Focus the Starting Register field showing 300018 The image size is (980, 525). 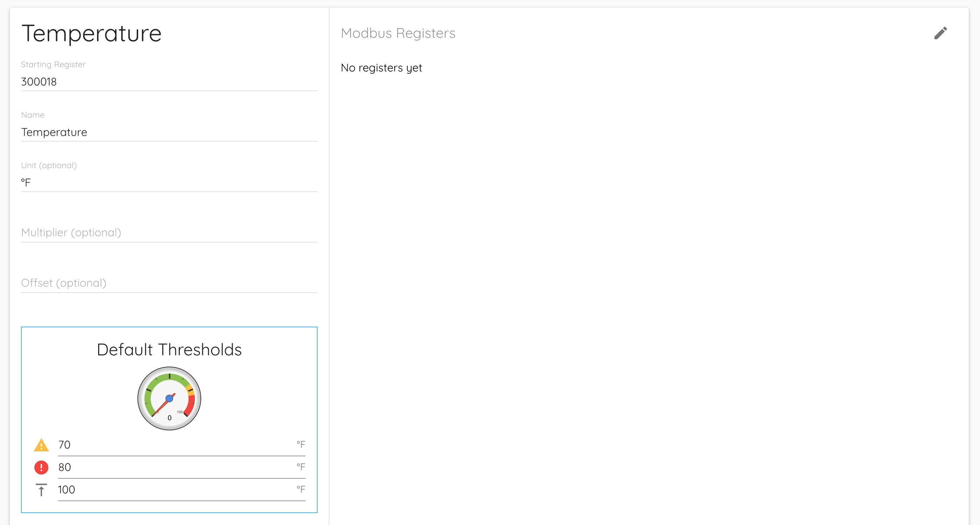point(169,81)
